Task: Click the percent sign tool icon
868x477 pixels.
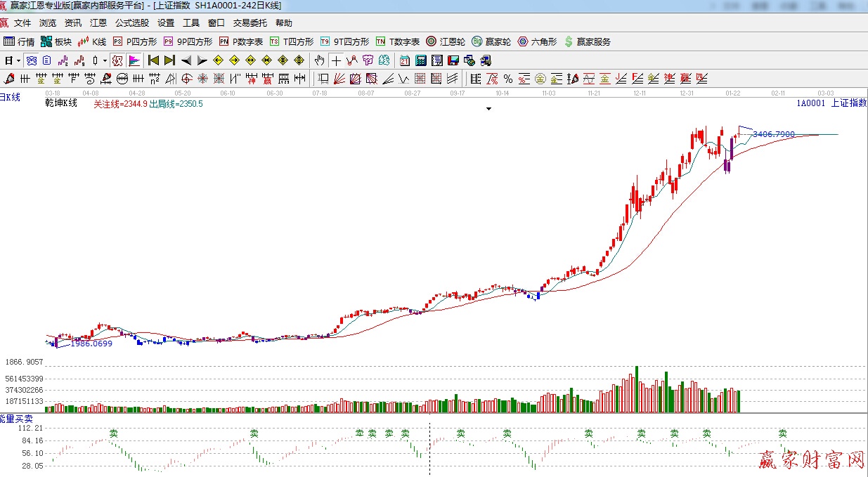Action: pyautogui.click(x=507, y=79)
